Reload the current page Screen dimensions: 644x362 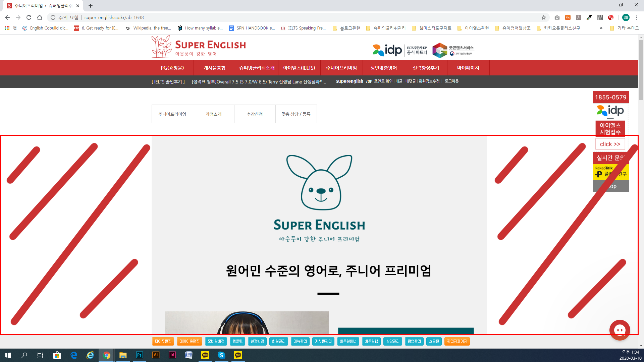[29, 17]
